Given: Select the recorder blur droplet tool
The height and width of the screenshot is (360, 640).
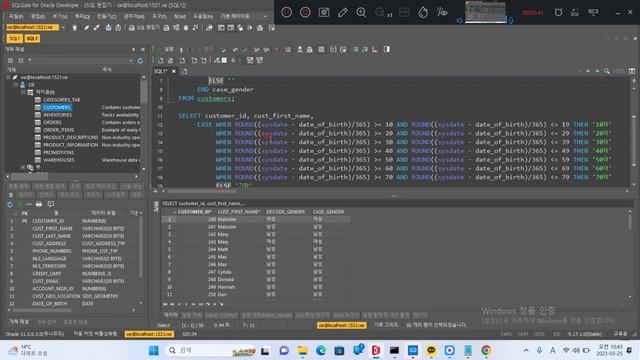Looking at the screenshot, I should pos(423,12).
